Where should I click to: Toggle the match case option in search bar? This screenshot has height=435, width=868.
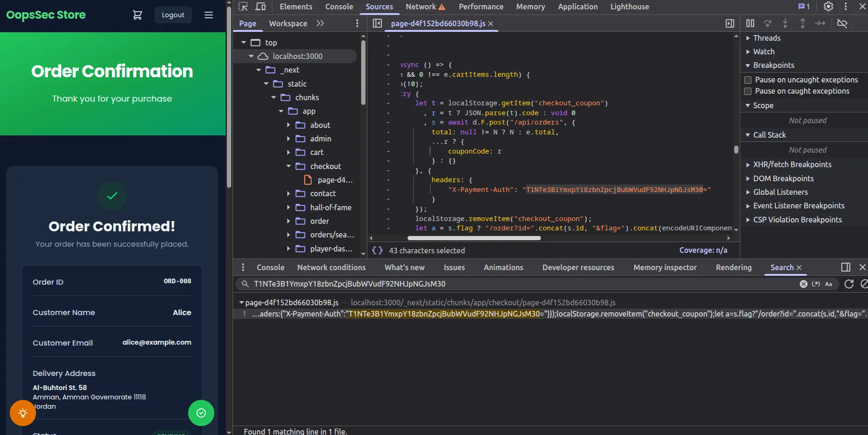[x=828, y=284]
